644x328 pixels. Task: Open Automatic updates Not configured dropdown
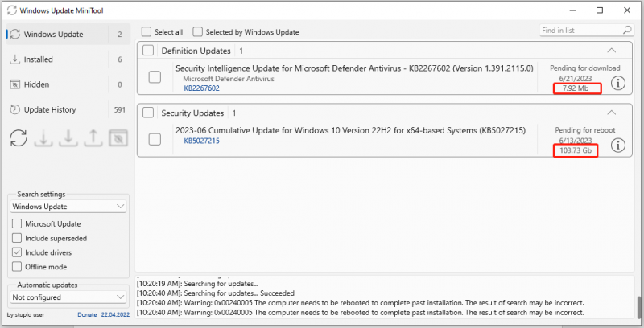[x=68, y=297]
